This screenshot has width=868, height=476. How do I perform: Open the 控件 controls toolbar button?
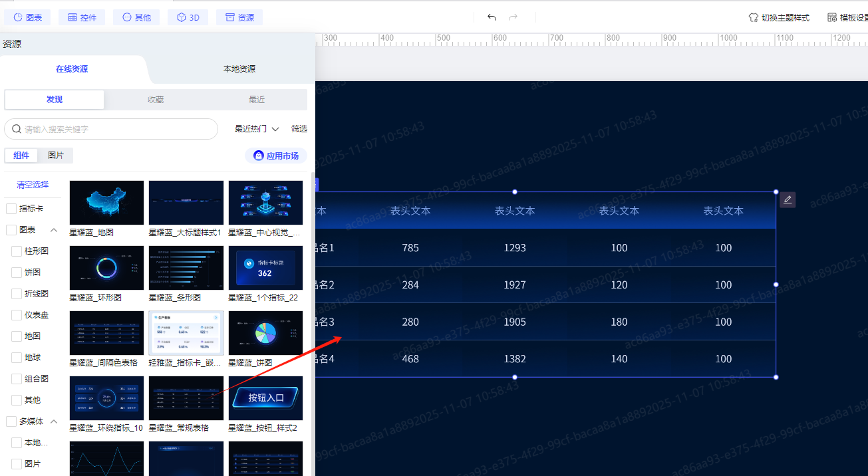(x=82, y=17)
